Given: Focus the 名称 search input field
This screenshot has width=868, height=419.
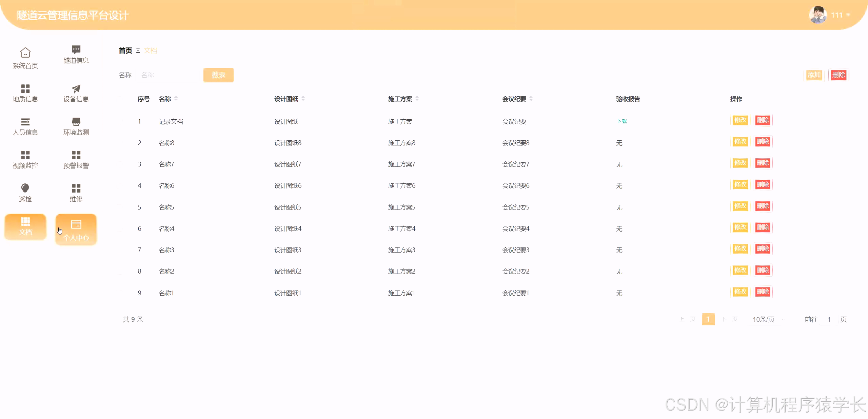Looking at the screenshot, I should point(167,75).
